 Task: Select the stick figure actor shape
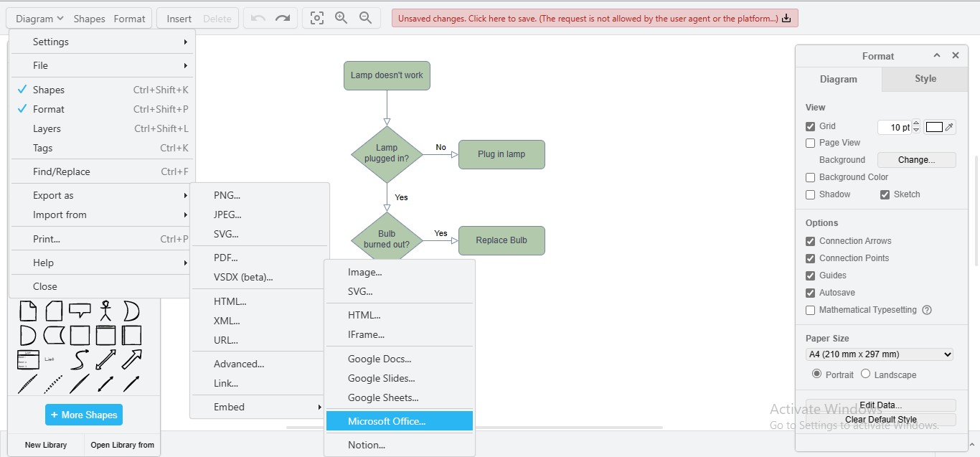[x=106, y=311]
